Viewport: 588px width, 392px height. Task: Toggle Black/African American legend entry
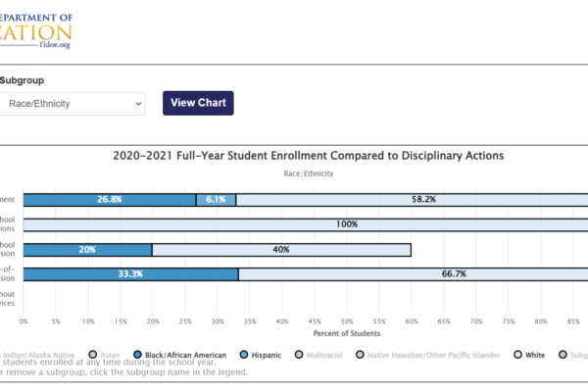pos(180,355)
